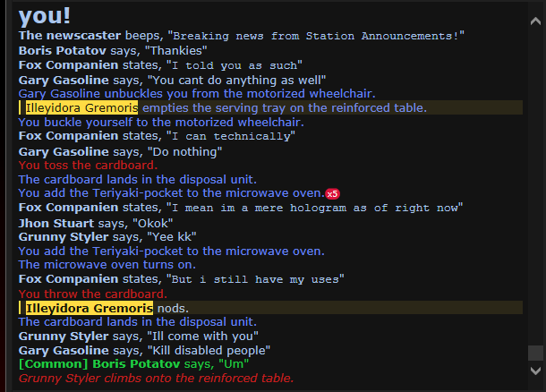Click "You throw the cardboard." red message
The height and width of the screenshot is (392, 546).
click(x=93, y=294)
